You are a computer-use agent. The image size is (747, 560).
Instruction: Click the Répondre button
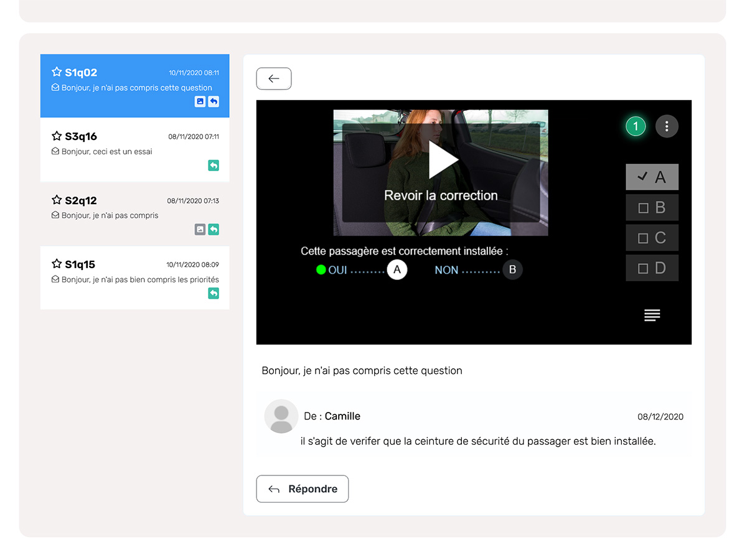click(303, 489)
